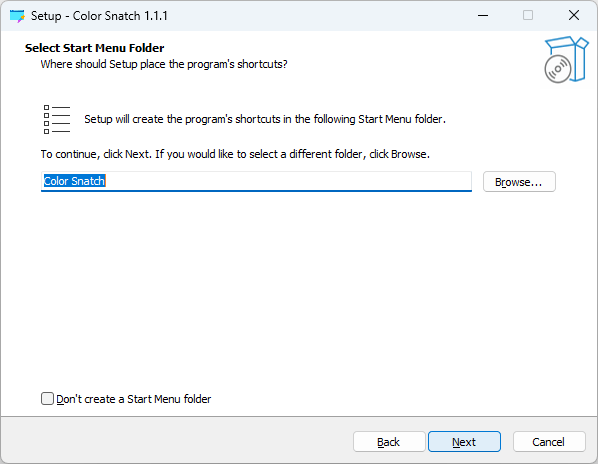This screenshot has height=464, width=598.
Task: Click the grayed-out maximize button
Action: (528, 16)
